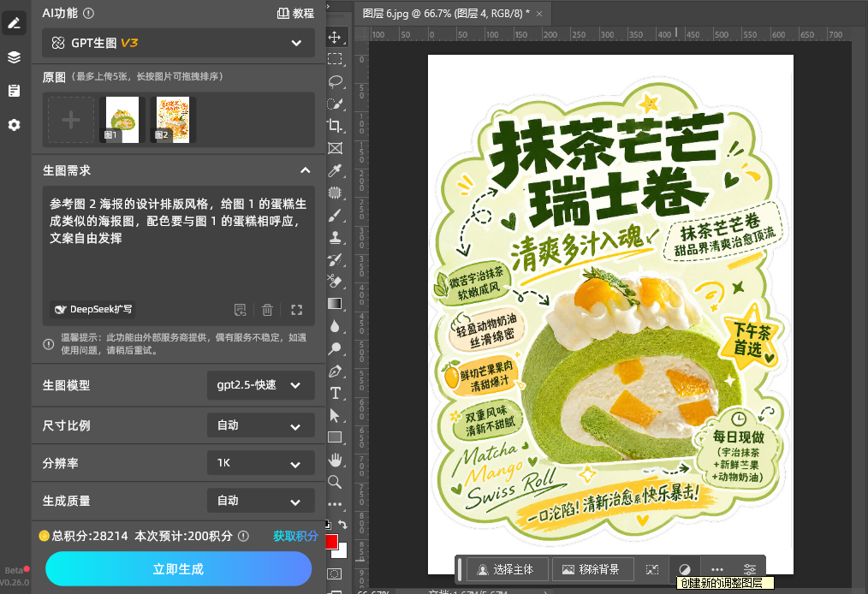Reset default foreground and background colors
This screenshot has width=868, height=594.
(328, 525)
